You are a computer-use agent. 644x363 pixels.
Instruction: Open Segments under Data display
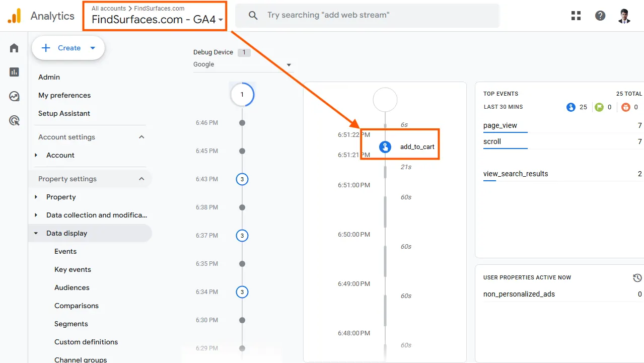coord(71,324)
